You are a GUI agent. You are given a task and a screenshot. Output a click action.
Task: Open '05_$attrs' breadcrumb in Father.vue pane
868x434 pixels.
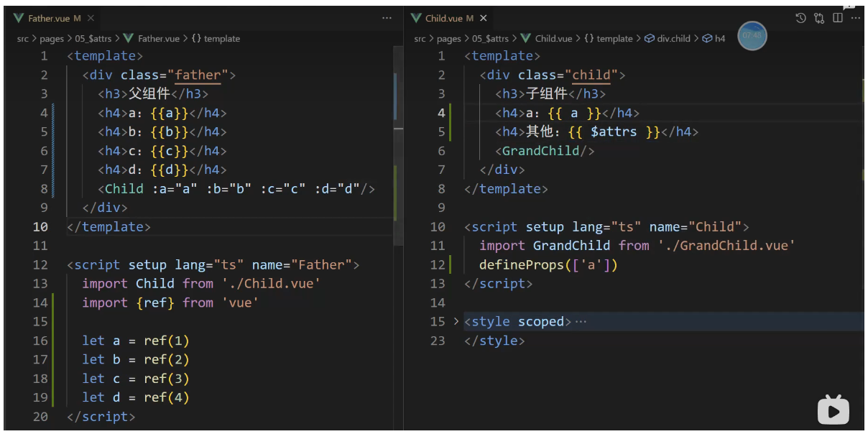click(93, 39)
